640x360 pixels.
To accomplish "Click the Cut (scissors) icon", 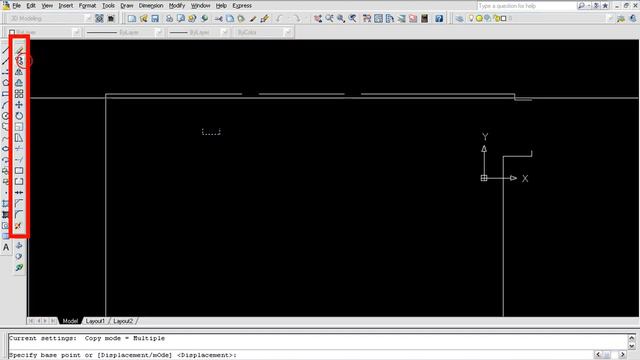I will point(219,18).
